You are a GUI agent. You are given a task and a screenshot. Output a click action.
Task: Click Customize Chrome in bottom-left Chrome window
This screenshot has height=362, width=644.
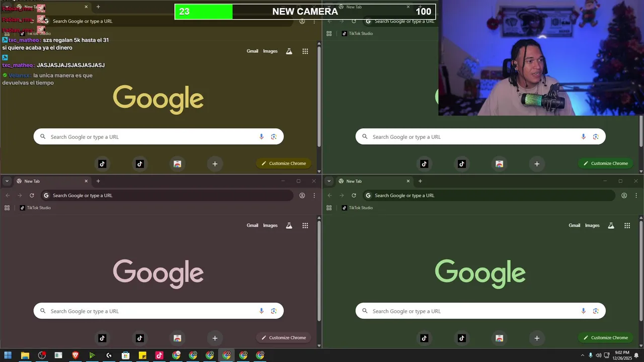coord(283,338)
